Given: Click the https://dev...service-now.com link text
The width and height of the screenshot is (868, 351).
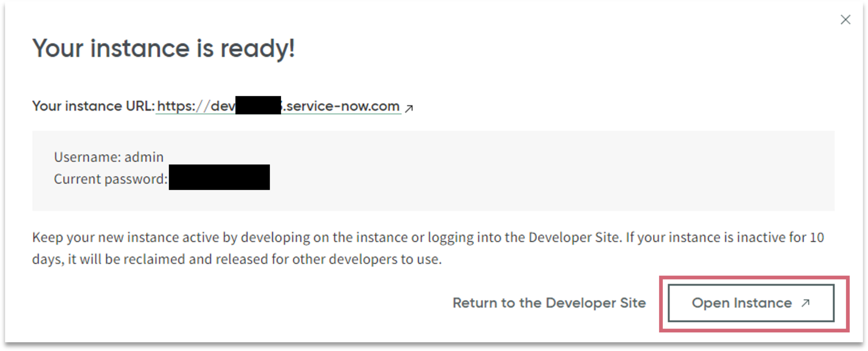Looking at the screenshot, I should coord(278,106).
